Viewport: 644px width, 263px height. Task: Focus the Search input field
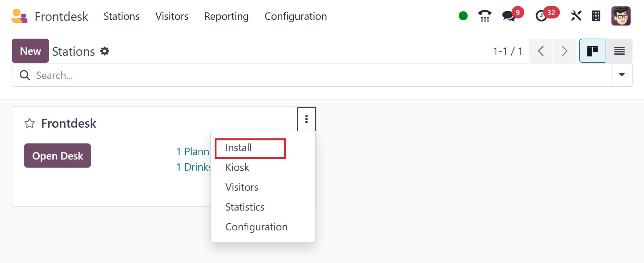click(x=302, y=75)
